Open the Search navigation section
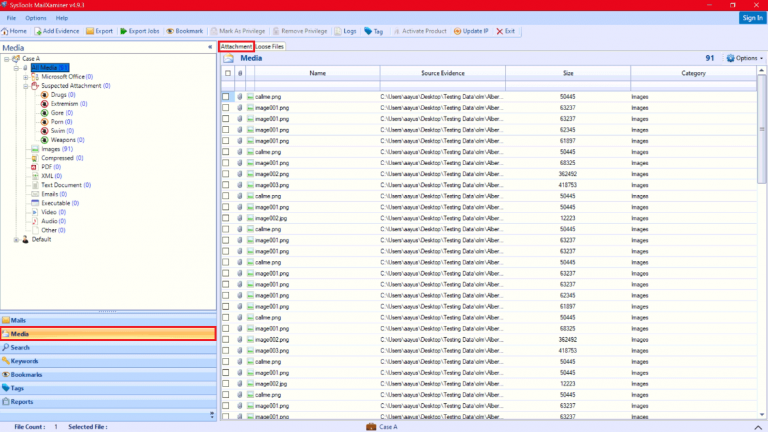The width and height of the screenshot is (768, 432). tap(108, 347)
